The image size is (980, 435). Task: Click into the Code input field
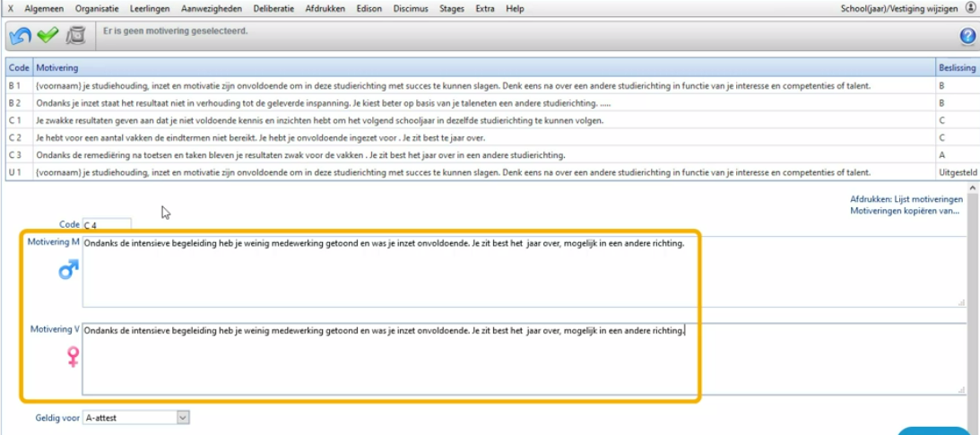107,225
